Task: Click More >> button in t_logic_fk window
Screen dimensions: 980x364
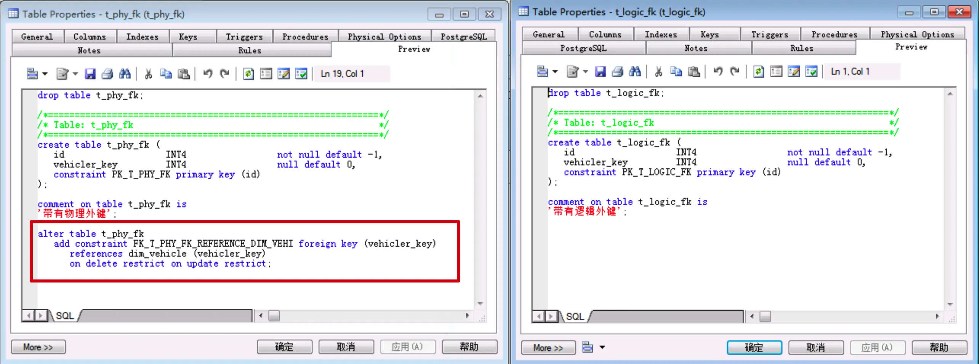Action: tap(548, 348)
